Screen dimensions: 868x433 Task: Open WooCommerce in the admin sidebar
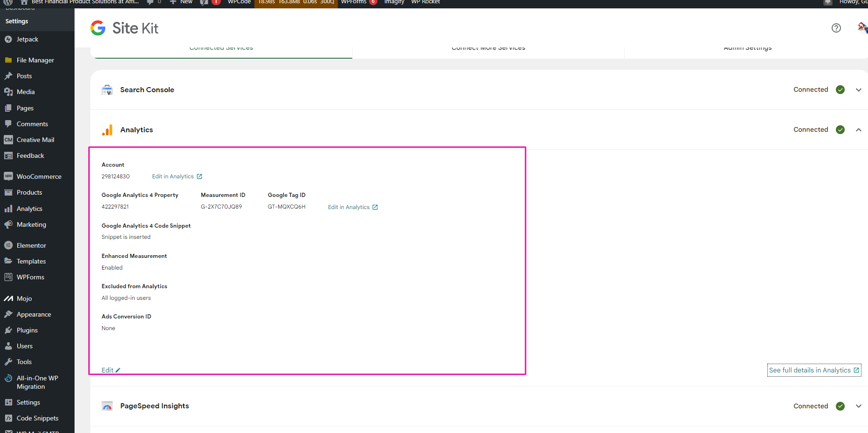click(x=39, y=176)
